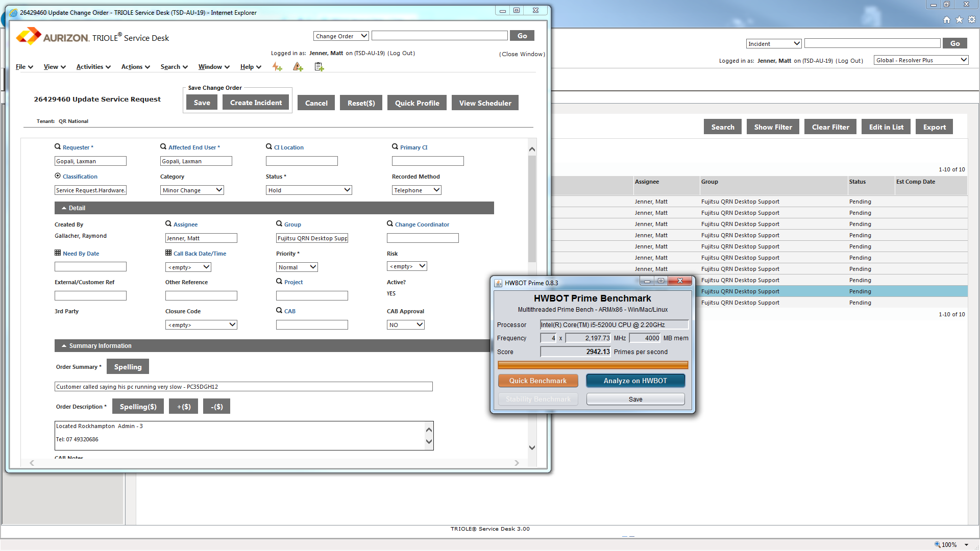Click the zoom level magnifier in status bar
Viewport: 980px width, 551px height.
938,544
